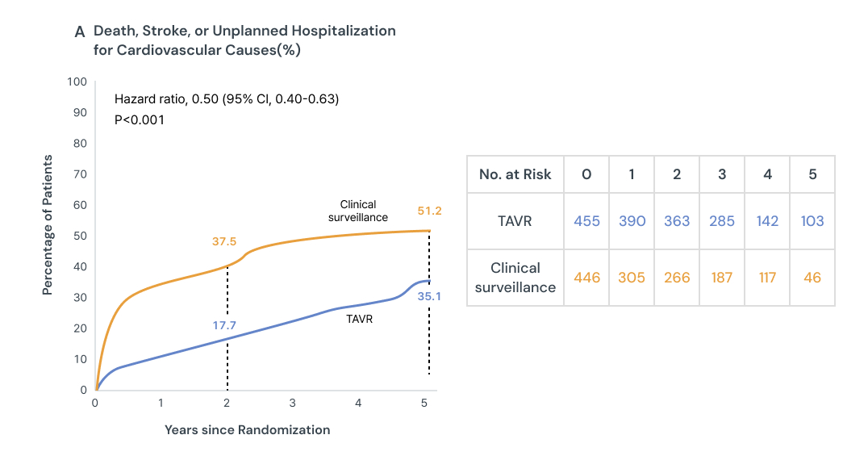The image size is (868, 460).
Task: Select the 17.7 blue data label
Action: pyautogui.click(x=225, y=326)
